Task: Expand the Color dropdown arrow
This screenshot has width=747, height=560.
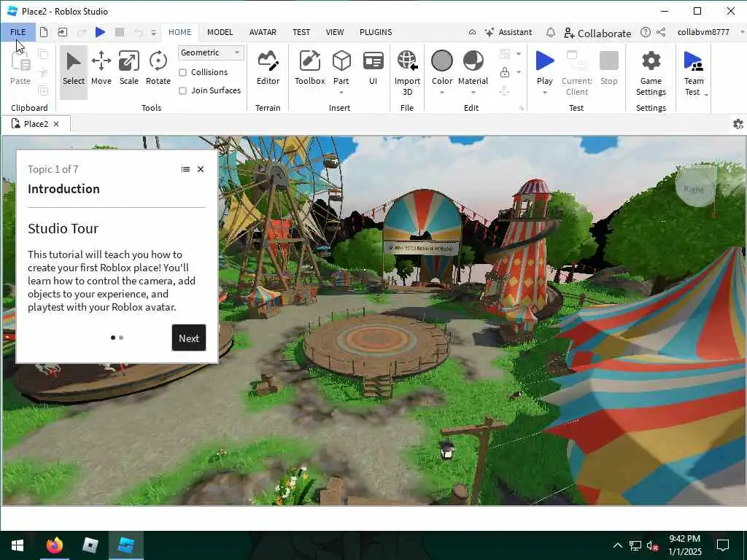Action: point(441,93)
